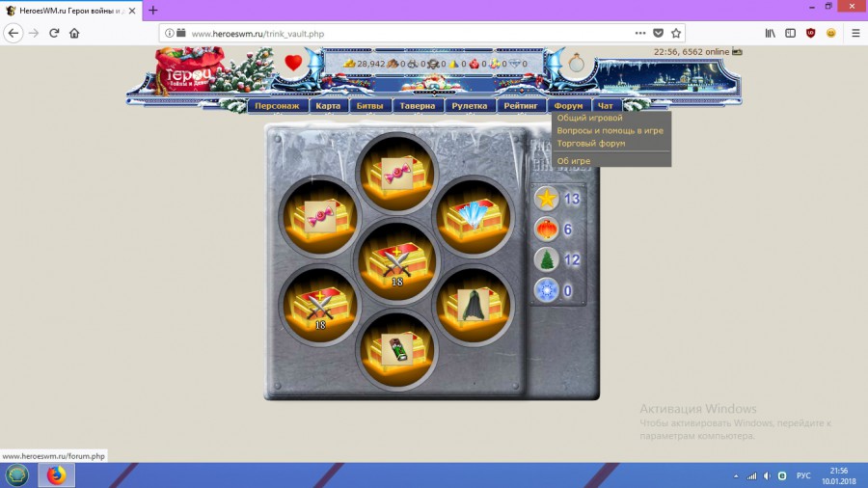This screenshot has width=868, height=488.
Task: Open the Карта menu
Action: (x=328, y=106)
